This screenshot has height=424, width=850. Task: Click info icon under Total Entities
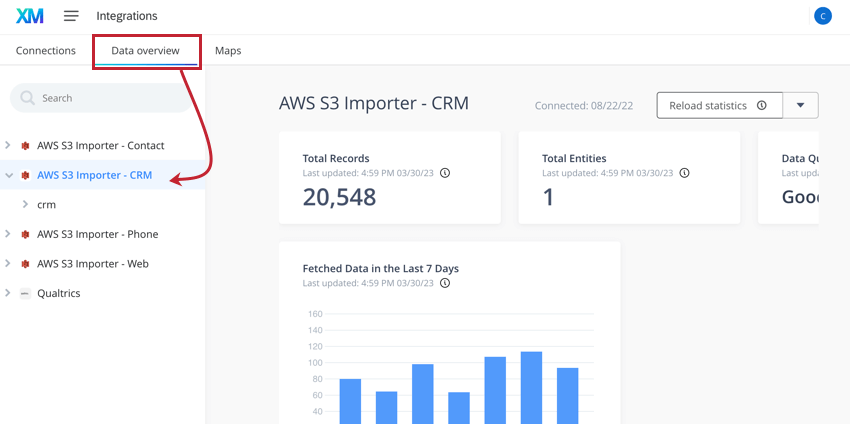click(685, 173)
